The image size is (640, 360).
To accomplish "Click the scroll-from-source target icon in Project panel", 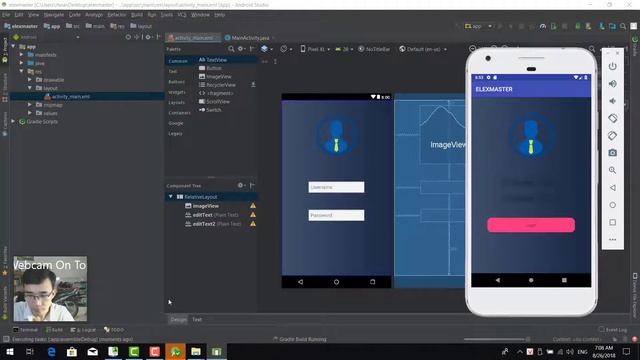I will pyautogui.click(x=128, y=37).
